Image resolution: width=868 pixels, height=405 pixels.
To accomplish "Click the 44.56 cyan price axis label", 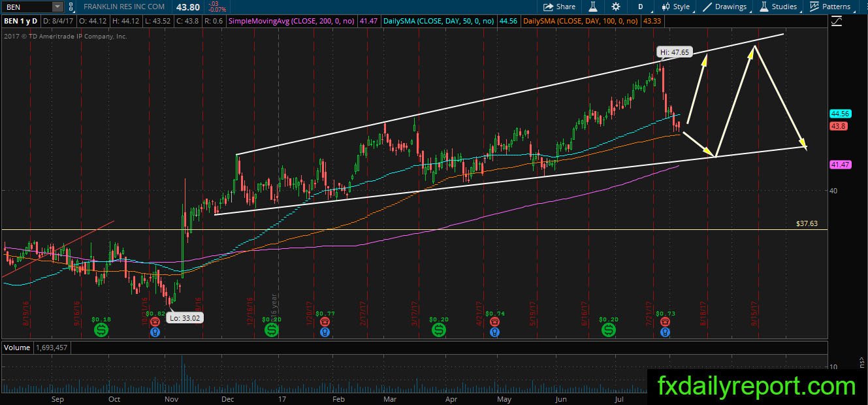I will point(839,114).
